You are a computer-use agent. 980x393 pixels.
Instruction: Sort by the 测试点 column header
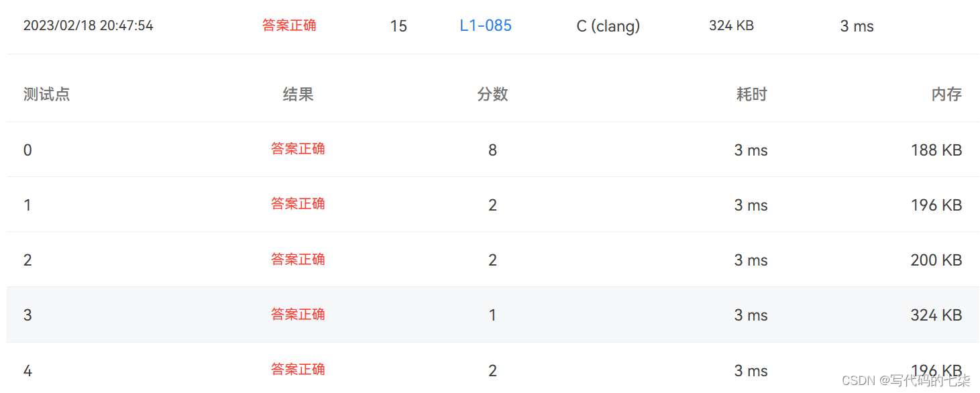(46, 94)
